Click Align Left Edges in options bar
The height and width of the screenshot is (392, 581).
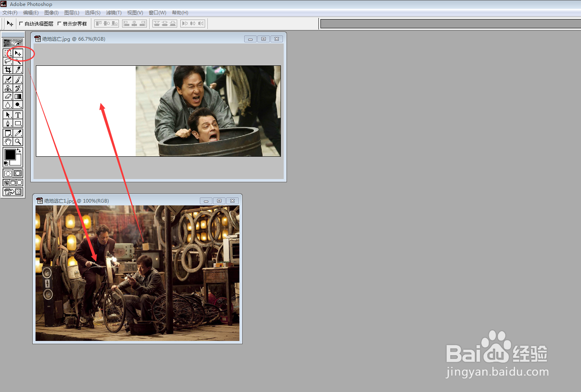(126, 24)
